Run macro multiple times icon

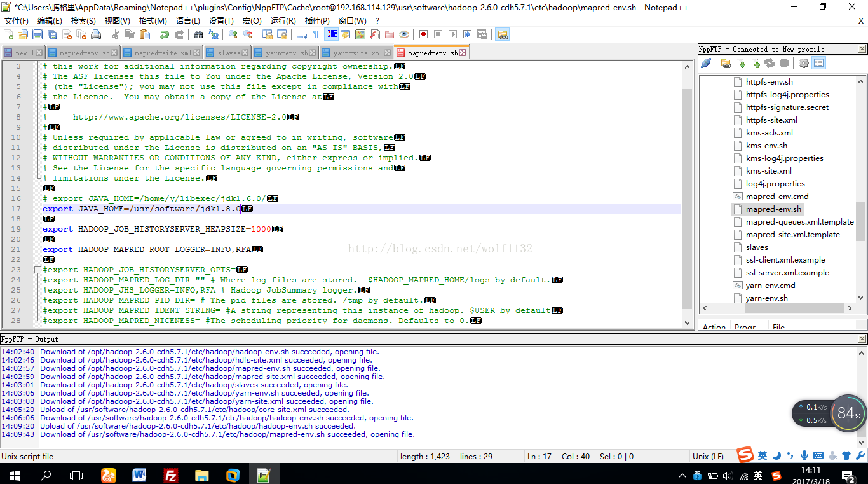pos(467,34)
